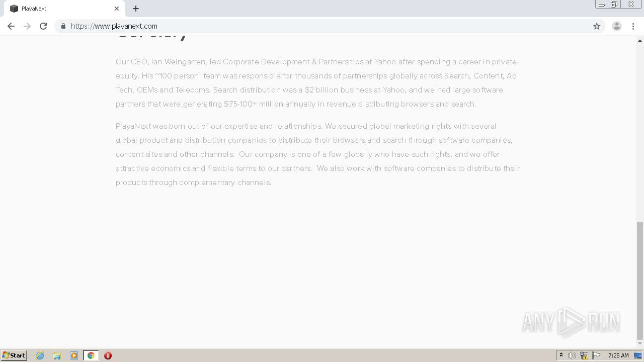Launch Internet Explorer from taskbar
The image size is (644, 362).
point(40,355)
